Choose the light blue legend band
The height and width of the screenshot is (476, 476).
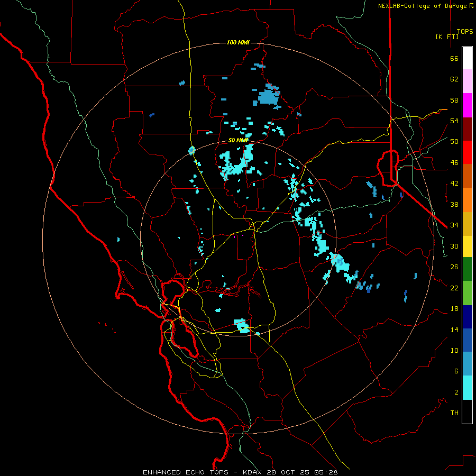click(467, 363)
